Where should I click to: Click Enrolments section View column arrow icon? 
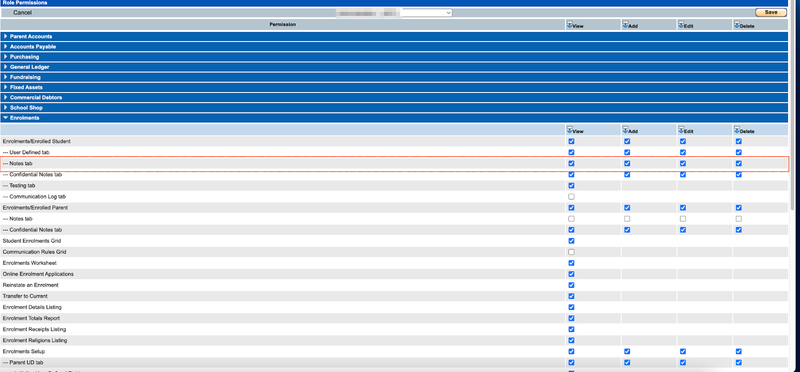(569, 130)
